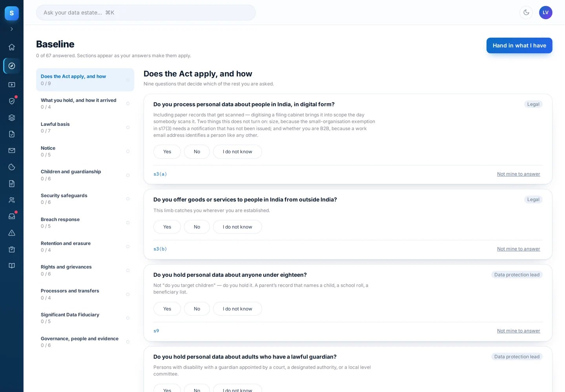The image size is (565, 392).
Task: Open the home icon in the sidebar
Action: [x=12, y=47]
